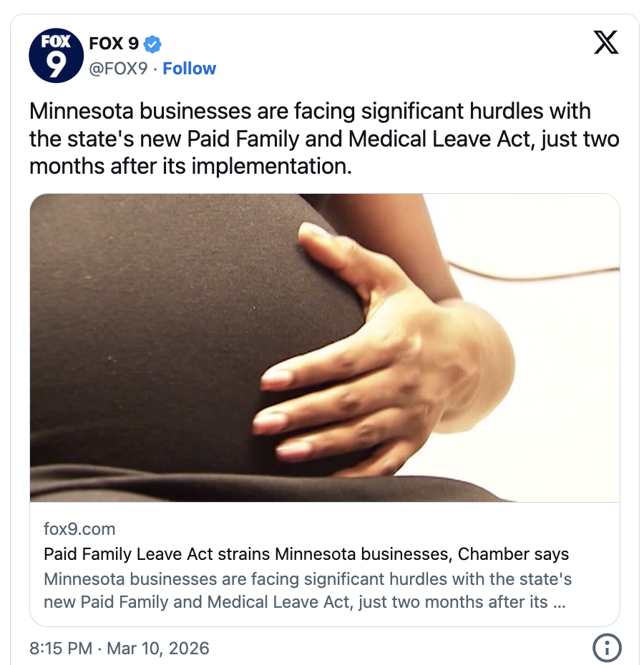The image size is (644, 665).
Task: Open the FOX 9 profile avatar
Action: point(56,56)
